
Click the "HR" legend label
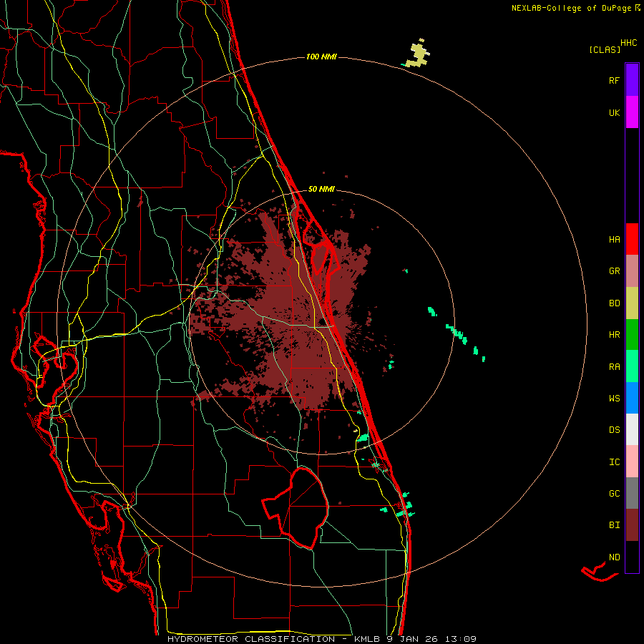tap(614, 335)
